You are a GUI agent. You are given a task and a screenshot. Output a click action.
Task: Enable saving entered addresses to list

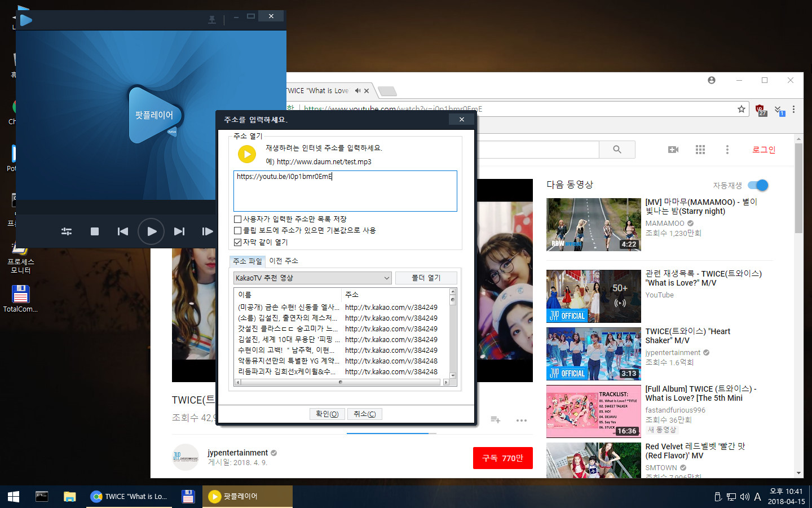point(237,219)
